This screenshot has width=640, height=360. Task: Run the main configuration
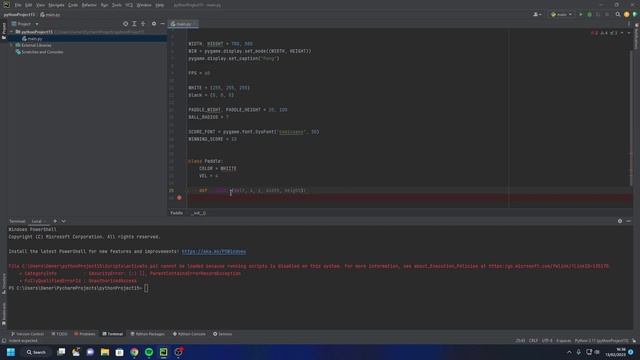point(581,14)
